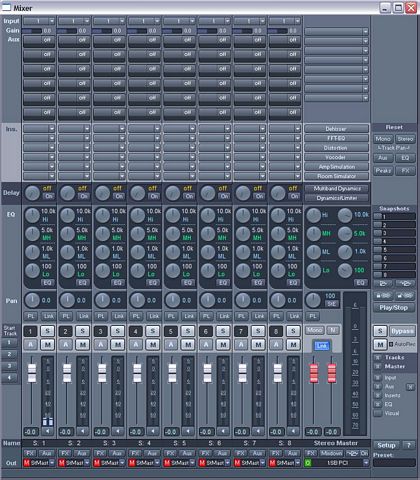Click the first Aux off send on channel 1
This screenshot has height=480, width=420.
(39, 41)
